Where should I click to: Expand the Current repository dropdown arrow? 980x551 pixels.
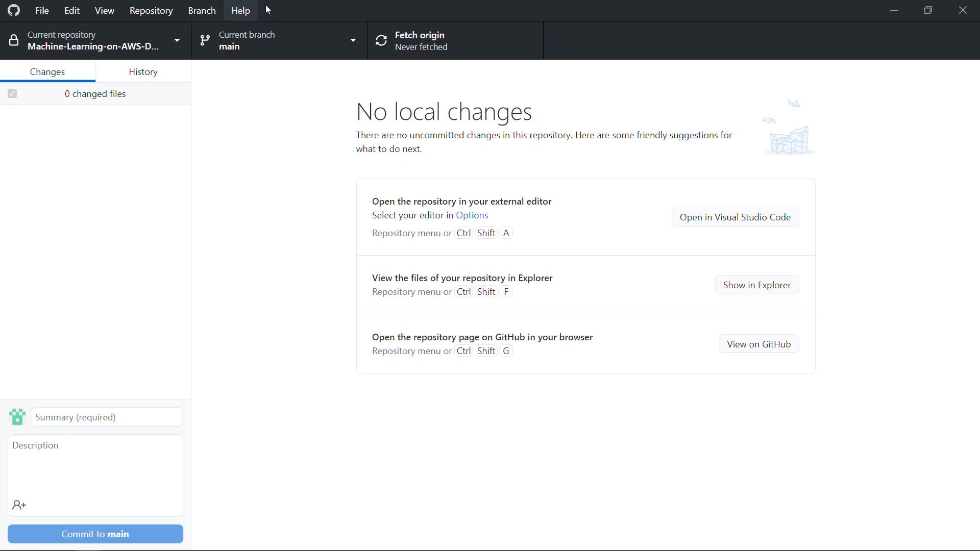(x=177, y=40)
